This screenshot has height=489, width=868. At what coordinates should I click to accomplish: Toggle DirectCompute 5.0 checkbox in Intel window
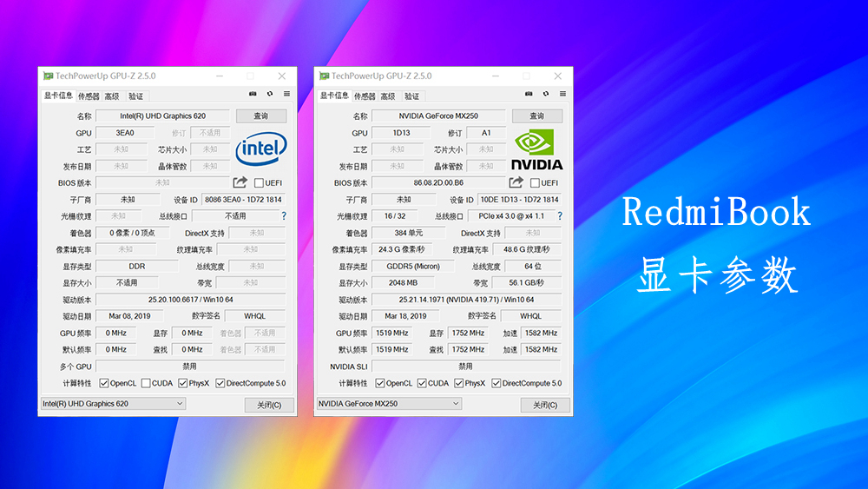coord(220,383)
